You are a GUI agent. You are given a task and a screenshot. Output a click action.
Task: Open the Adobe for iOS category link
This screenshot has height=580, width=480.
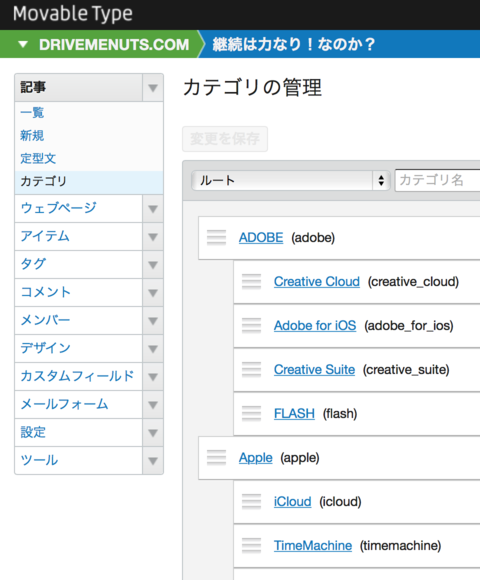(315, 326)
